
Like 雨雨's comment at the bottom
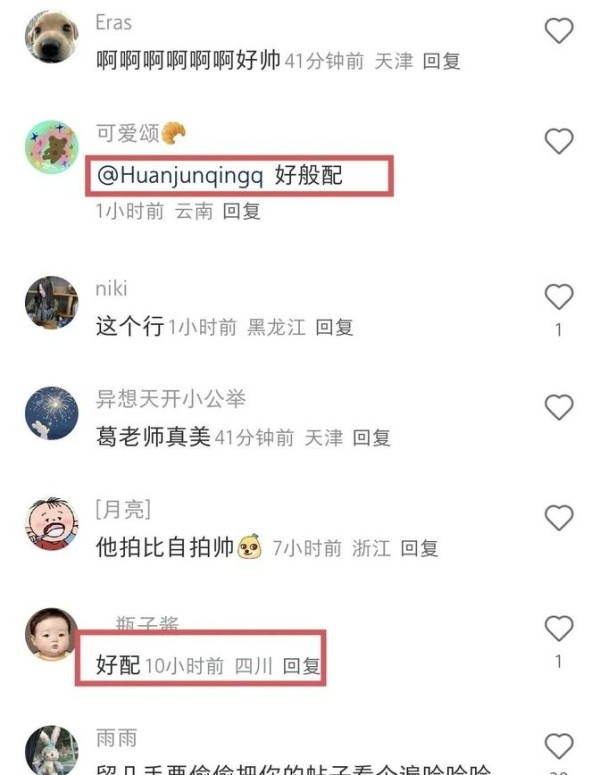558,746
